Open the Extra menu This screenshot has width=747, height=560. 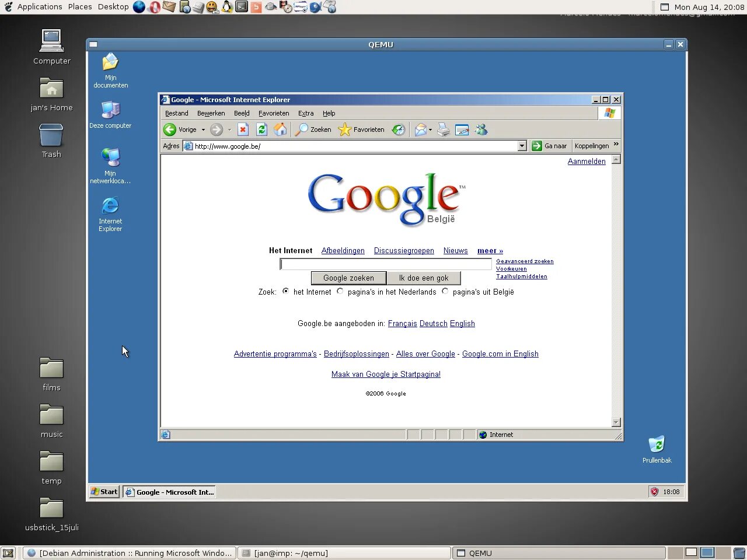(306, 113)
